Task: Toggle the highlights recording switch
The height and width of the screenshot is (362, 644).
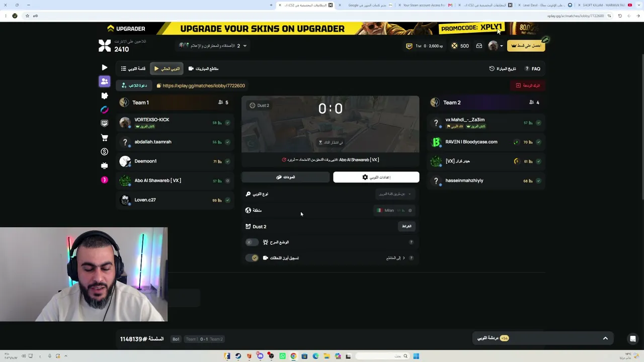Action: point(252,258)
